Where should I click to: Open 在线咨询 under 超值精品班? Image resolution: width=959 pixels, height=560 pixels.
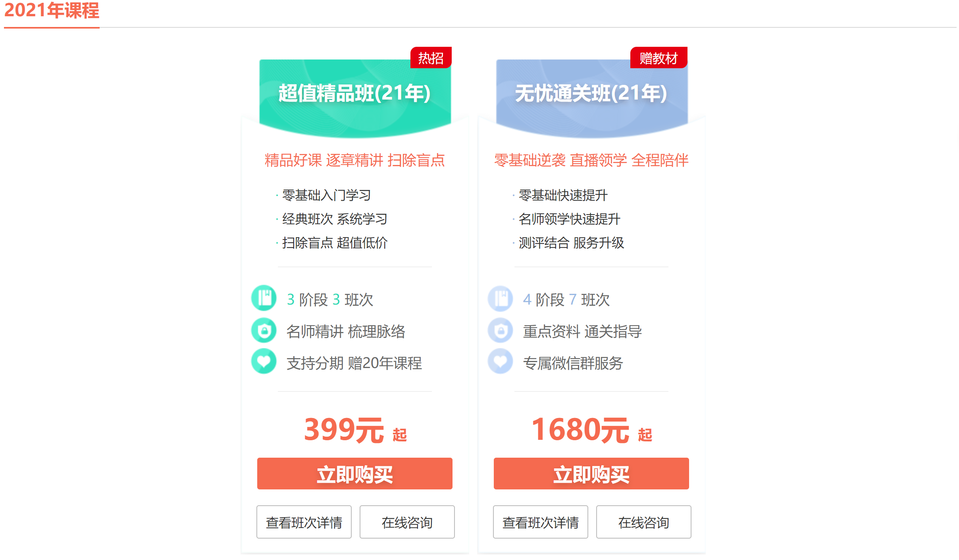pyautogui.click(x=407, y=522)
